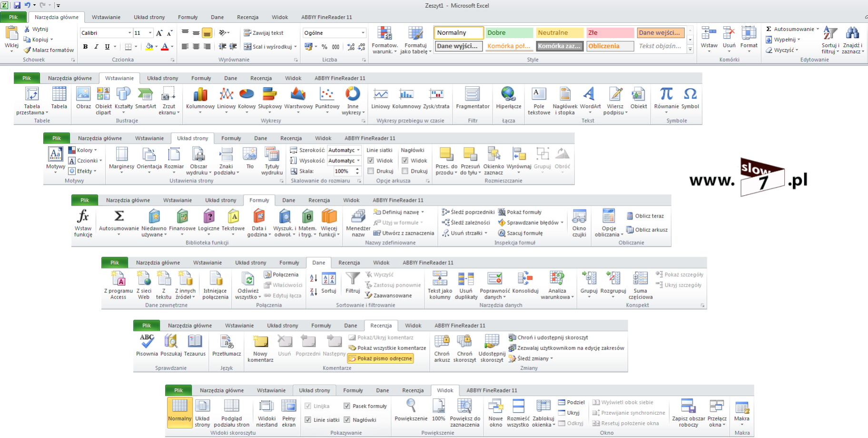Click the Wklej paste icon
Image resolution: width=868 pixels, height=438 pixels.
click(x=11, y=33)
